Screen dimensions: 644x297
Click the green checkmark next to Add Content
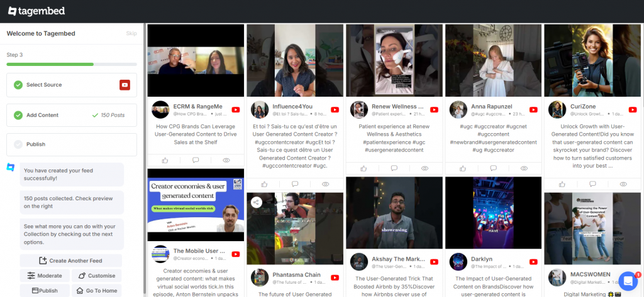tap(18, 116)
